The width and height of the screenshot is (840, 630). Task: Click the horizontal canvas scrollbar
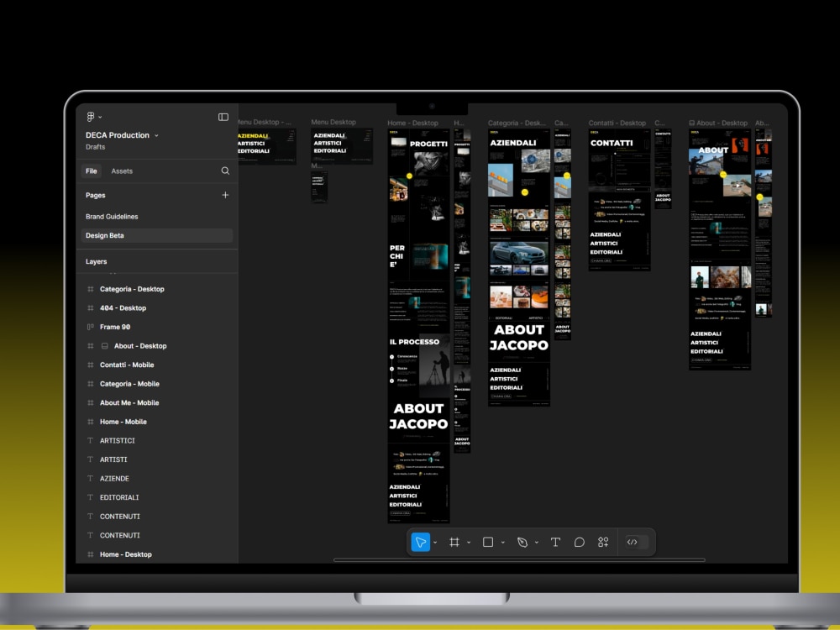click(x=519, y=559)
